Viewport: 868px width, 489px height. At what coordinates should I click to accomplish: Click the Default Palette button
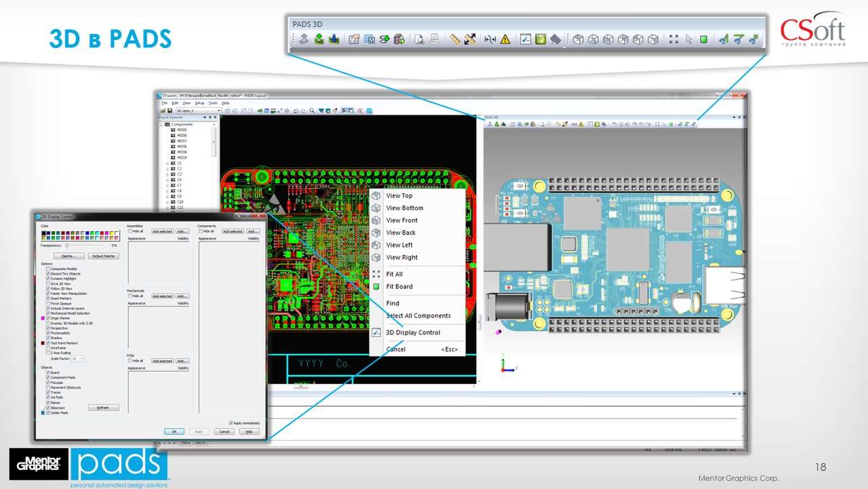tap(104, 256)
